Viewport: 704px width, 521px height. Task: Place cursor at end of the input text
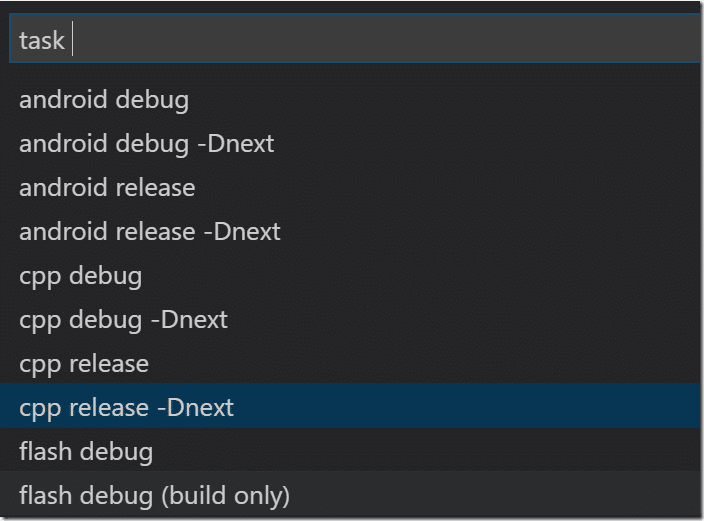pos(72,40)
